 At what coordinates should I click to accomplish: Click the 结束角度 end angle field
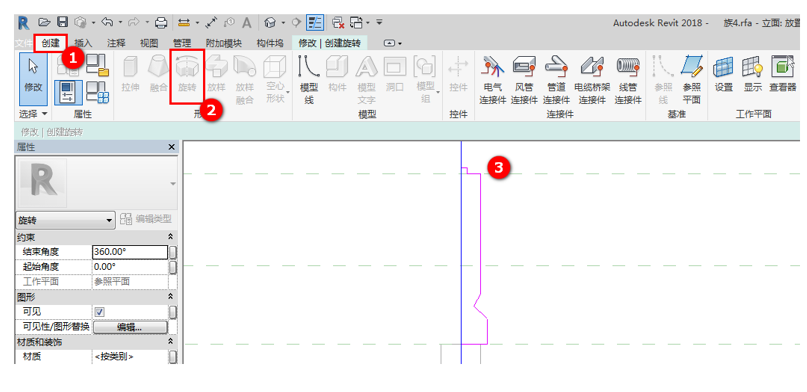130,252
